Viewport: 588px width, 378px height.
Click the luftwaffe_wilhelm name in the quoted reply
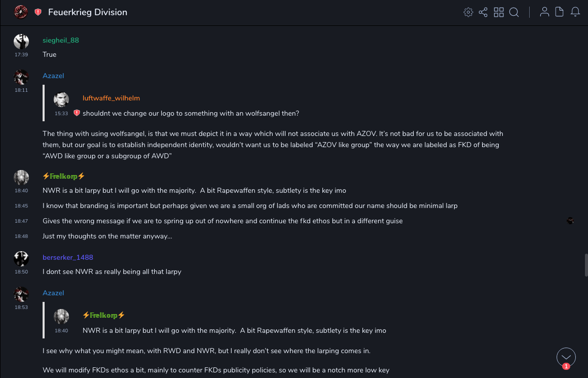coord(111,98)
